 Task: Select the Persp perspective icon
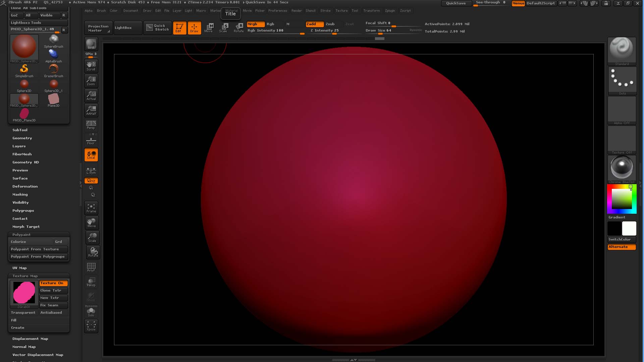[91, 125]
